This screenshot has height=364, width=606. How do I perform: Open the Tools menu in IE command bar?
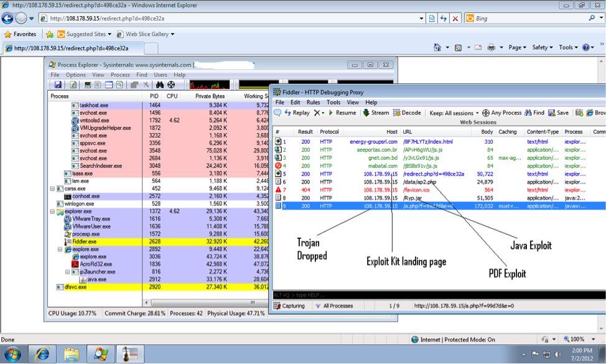[x=568, y=47]
